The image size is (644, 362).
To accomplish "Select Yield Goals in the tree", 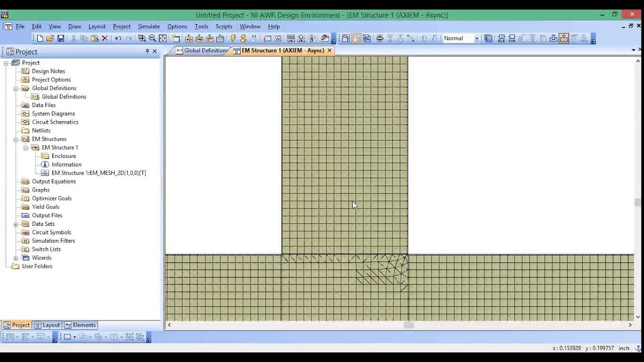I will [x=46, y=207].
